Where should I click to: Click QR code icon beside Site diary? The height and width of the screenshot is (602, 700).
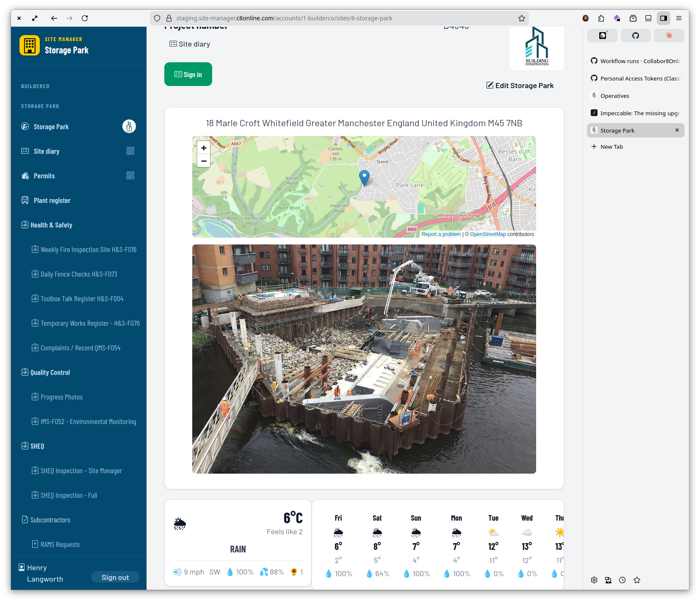pos(130,151)
